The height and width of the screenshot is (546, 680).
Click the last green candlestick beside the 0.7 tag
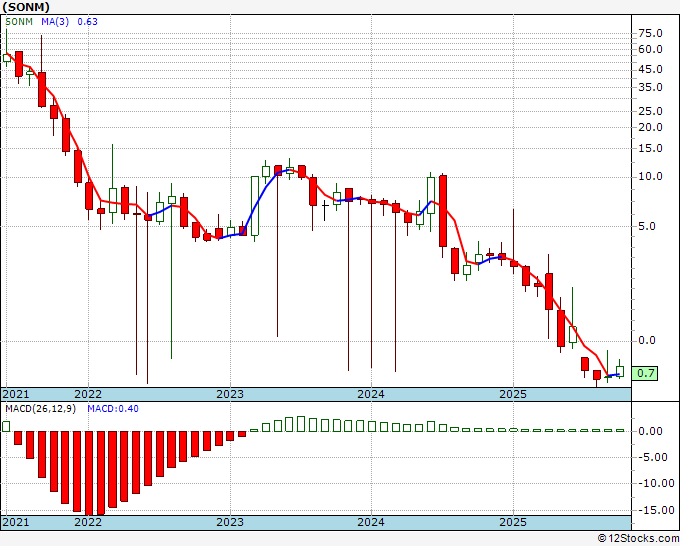click(x=620, y=371)
